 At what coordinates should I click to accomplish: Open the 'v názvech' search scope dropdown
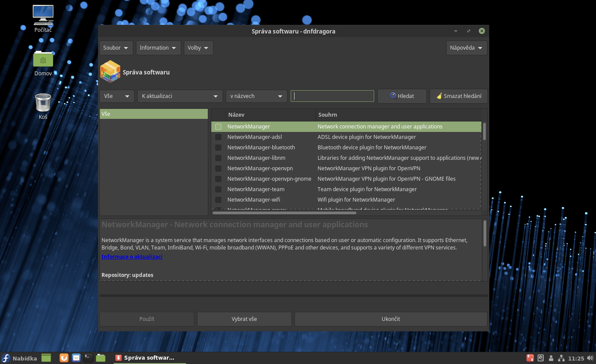[256, 96]
